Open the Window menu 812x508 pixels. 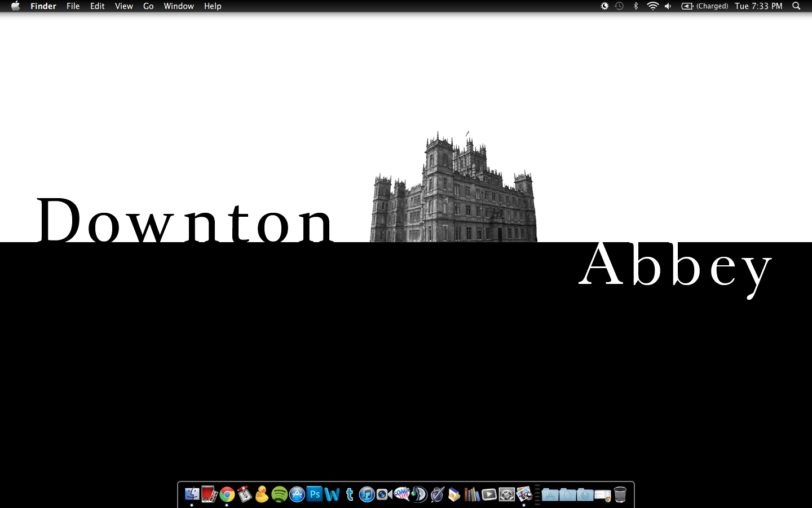(179, 6)
